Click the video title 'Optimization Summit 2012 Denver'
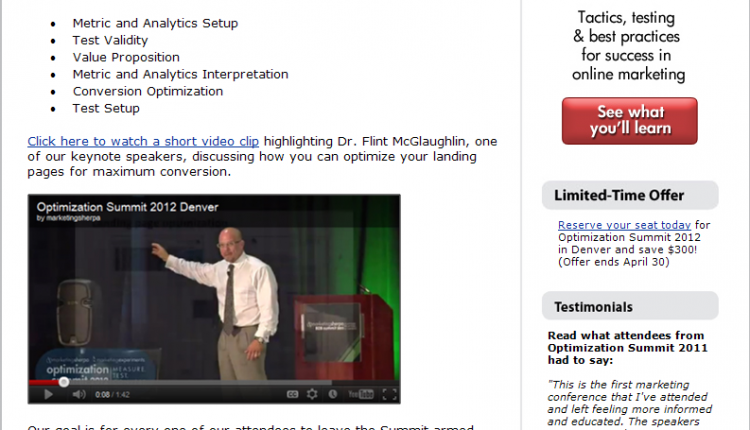Viewport: 750px width, 430px height. 127,207
